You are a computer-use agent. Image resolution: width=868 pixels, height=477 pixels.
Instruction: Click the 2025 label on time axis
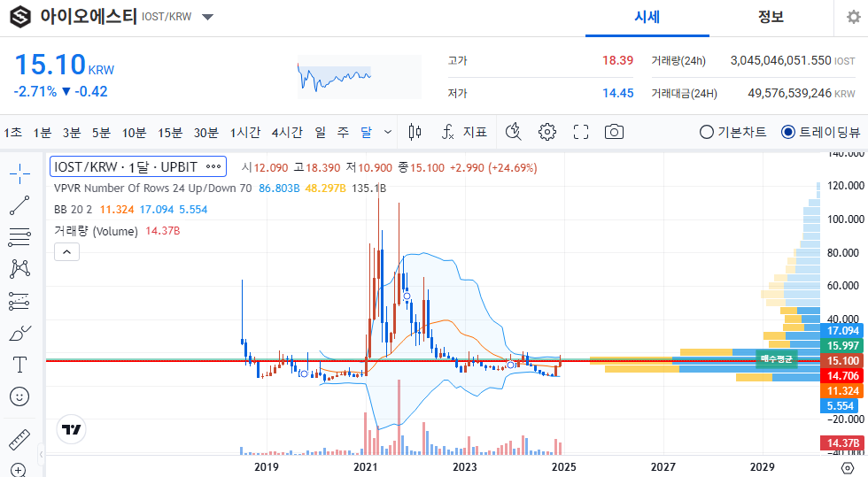[563, 467]
